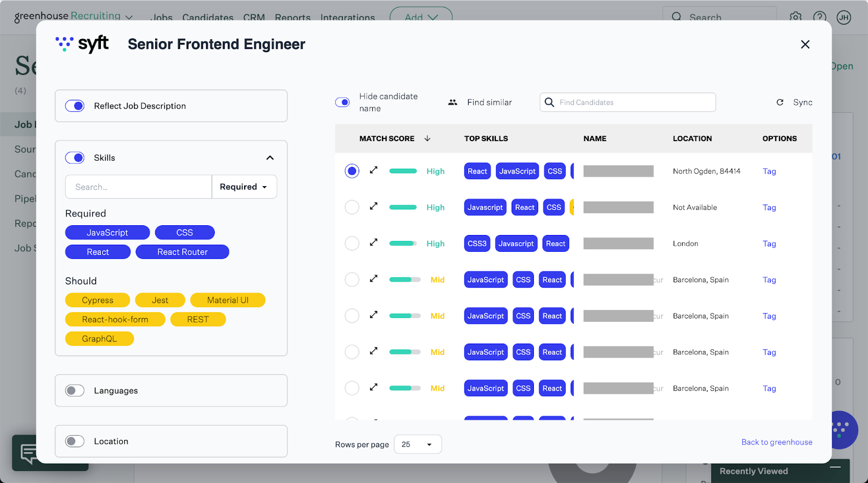Select the Cypress should-have skill chip

tap(98, 300)
